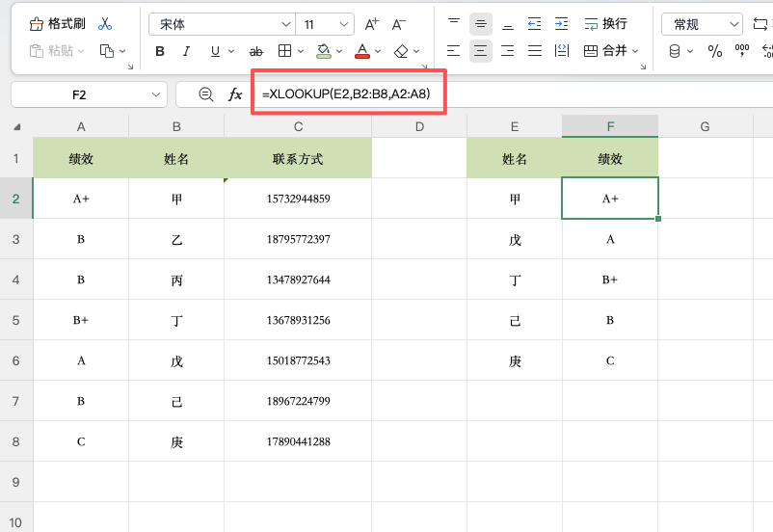Click the number format conversion icon right of 常规

pyautogui.click(x=760, y=24)
